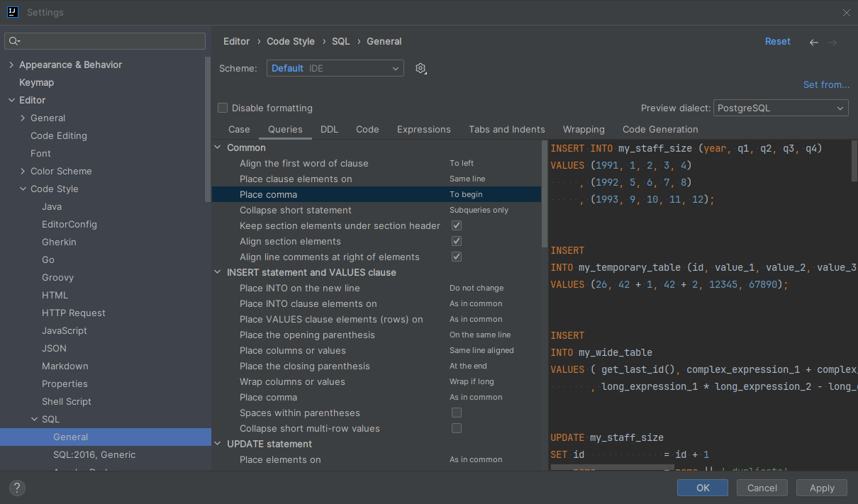Open the Tabs and Indents tab

pos(506,129)
